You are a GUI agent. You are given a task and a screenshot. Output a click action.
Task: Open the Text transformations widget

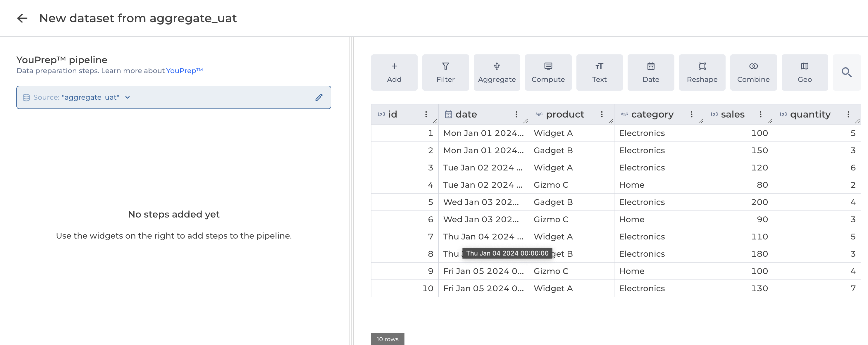600,73
